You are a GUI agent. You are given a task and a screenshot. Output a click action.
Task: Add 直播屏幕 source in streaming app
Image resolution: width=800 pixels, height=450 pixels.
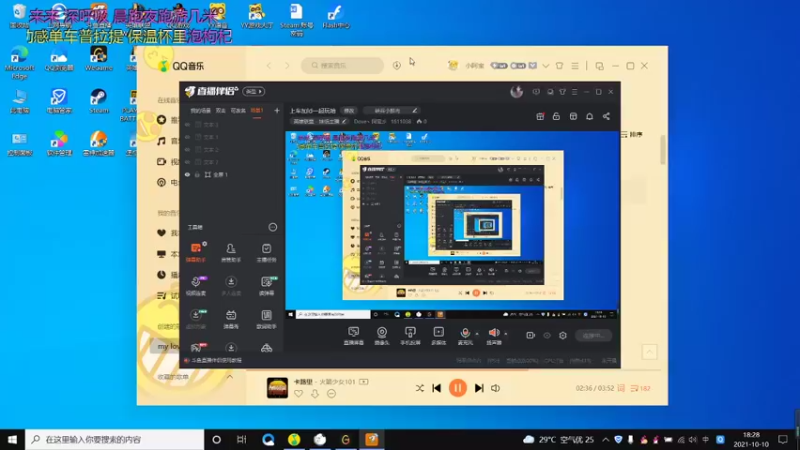pyautogui.click(x=353, y=336)
